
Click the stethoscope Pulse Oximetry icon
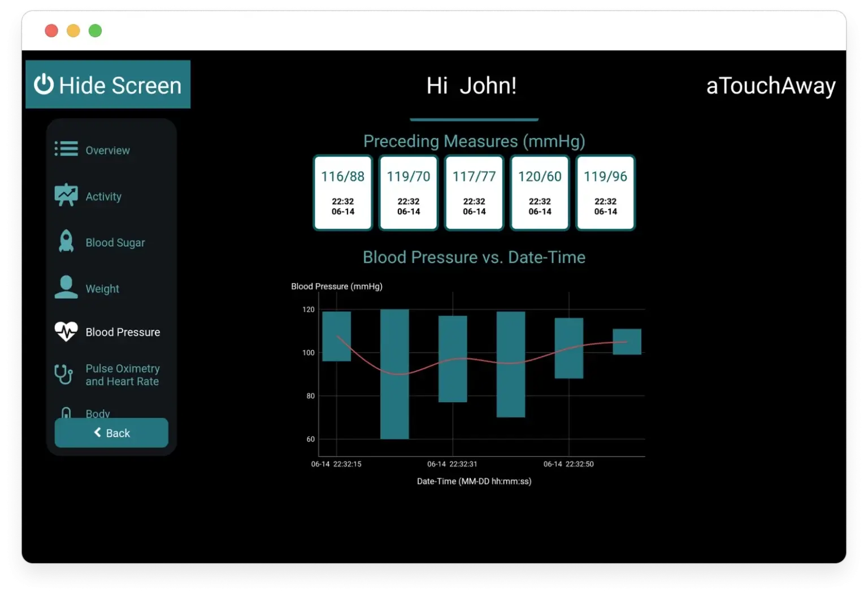(x=64, y=374)
